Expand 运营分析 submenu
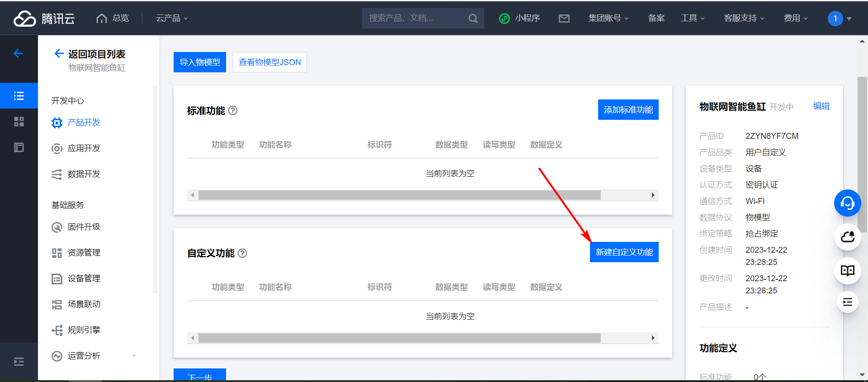The width and height of the screenshot is (868, 382). (x=134, y=356)
